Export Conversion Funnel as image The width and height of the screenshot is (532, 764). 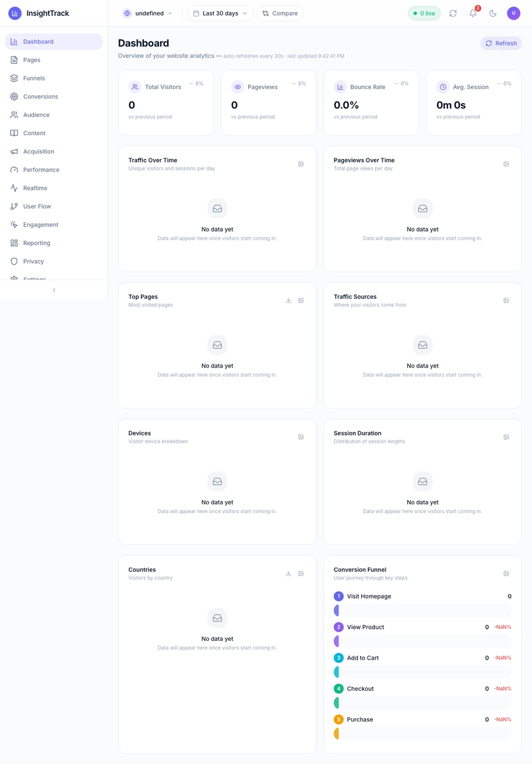[x=506, y=574]
